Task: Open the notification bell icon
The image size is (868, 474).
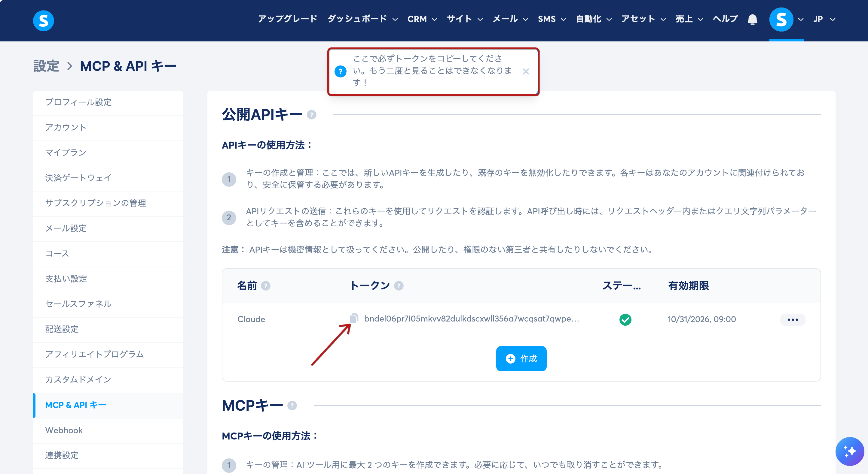Action: [752, 20]
